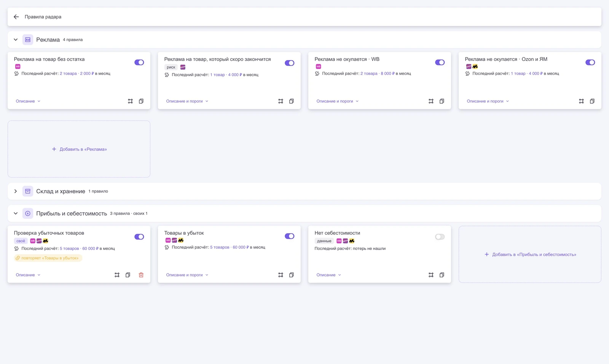609x364 pixels.
Task: Open flow icon on «Нет себестоимости» card
Action: click(431, 275)
